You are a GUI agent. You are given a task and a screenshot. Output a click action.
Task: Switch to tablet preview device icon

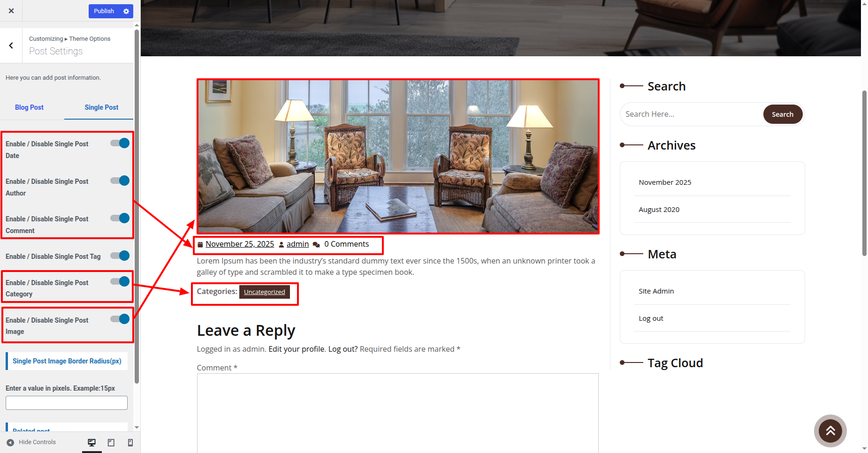111,442
